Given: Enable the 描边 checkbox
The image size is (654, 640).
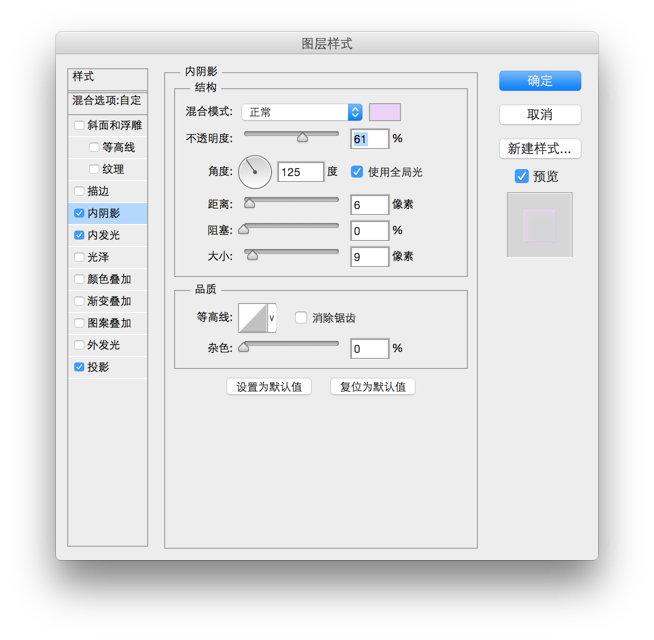Looking at the screenshot, I should (x=79, y=191).
